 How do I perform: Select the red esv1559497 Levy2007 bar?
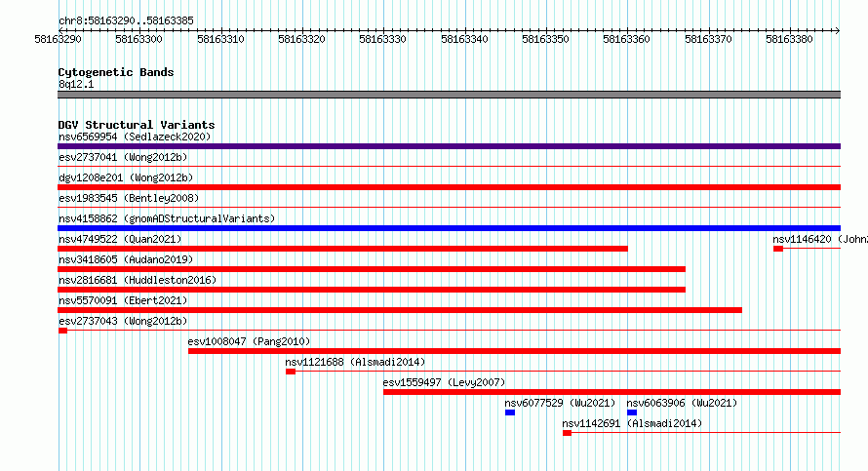(x=612, y=392)
